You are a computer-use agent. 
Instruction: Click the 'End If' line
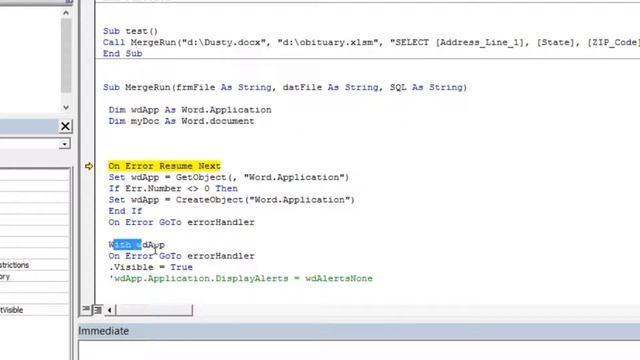pos(125,211)
